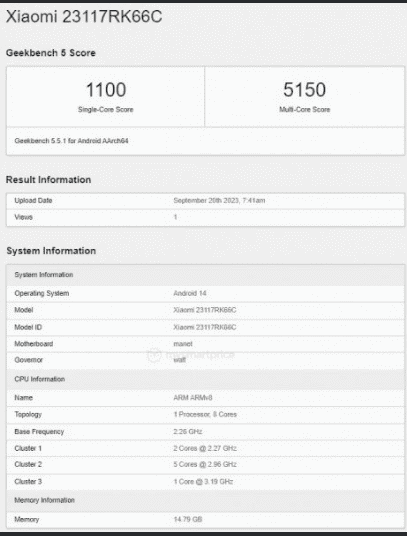Click the 'Model ID' row label
407x536 pixels.
coord(28,327)
